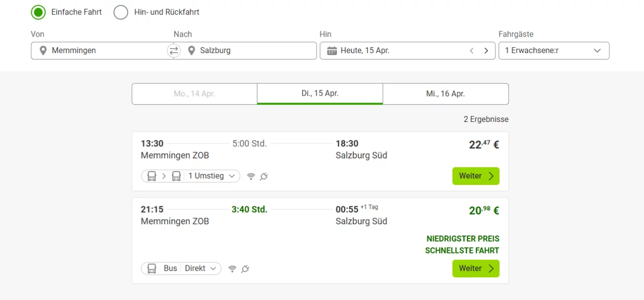Switch to the Mi., 16 Apr. date tab
This screenshot has width=644, height=300.
tap(445, 94)
